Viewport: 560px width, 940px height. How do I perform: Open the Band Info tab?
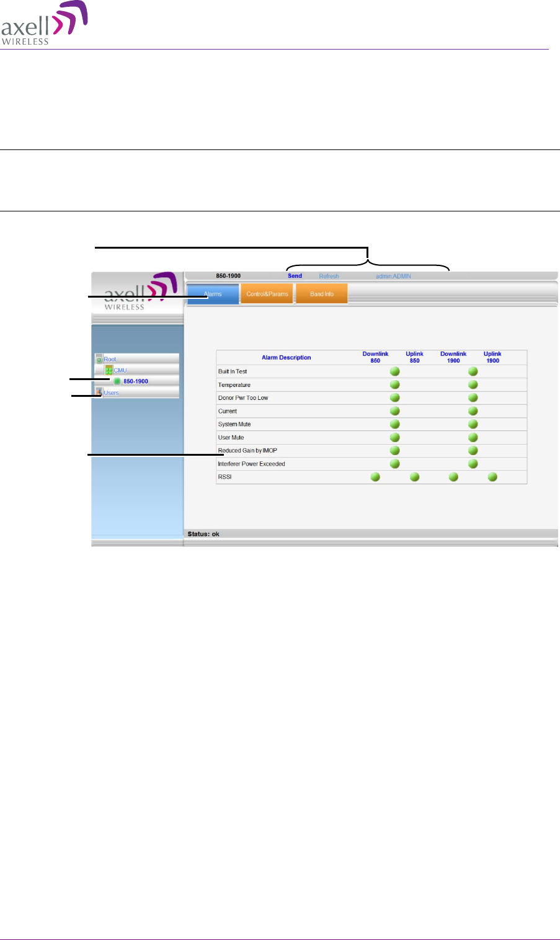(x=321, y=294)
